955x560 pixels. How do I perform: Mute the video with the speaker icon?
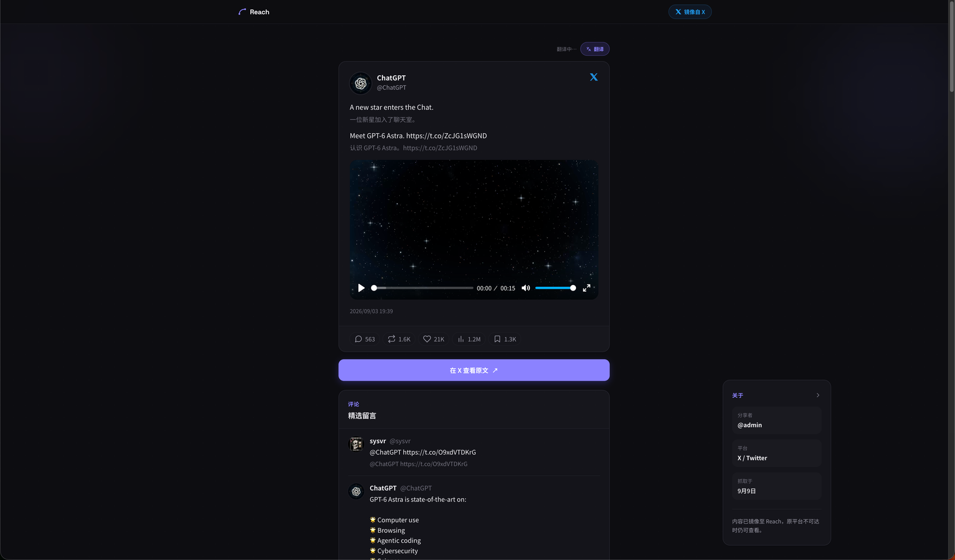[526, 288]
